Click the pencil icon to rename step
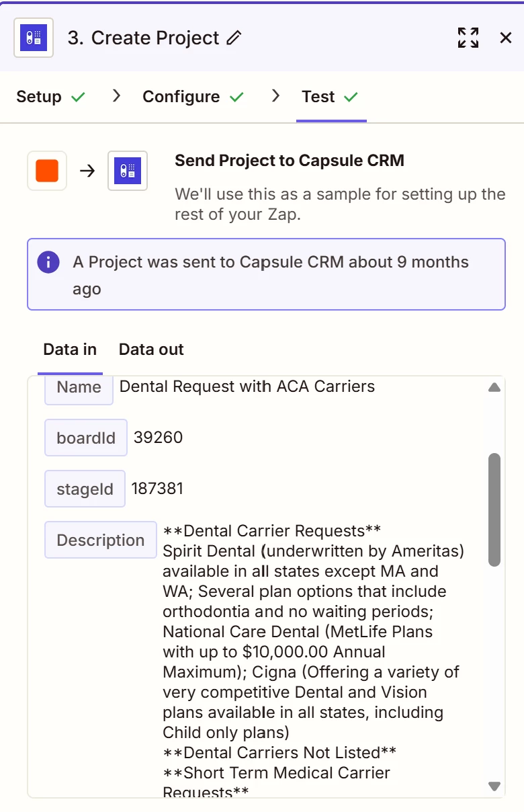The height and width of the screenshot is (812, 524). [234, 38]
